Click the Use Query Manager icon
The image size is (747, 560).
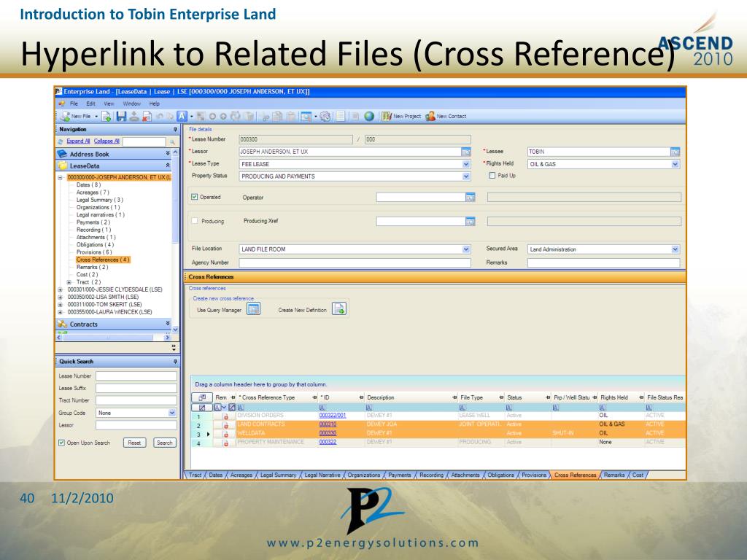point(253,309)
